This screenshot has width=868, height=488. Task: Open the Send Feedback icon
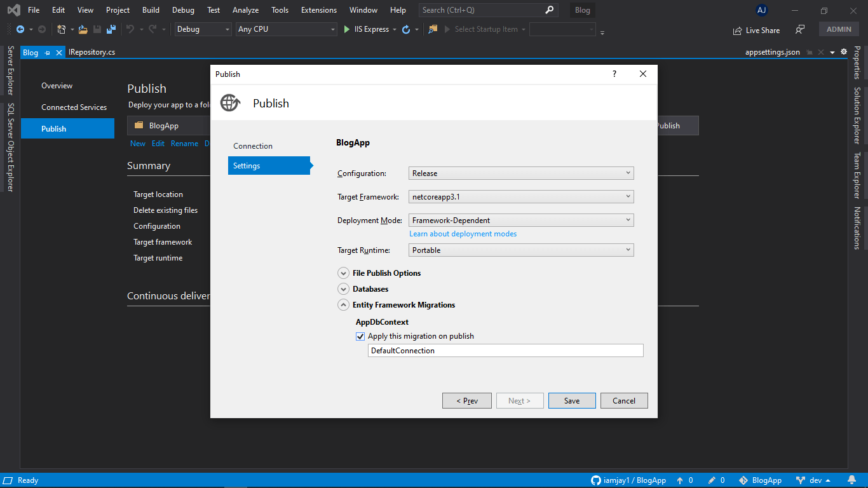click(800, 30)
